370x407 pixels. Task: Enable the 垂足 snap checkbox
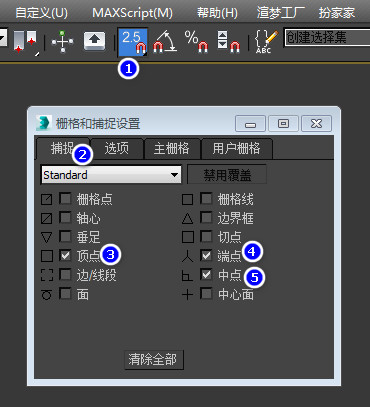[x=65, y=237]
